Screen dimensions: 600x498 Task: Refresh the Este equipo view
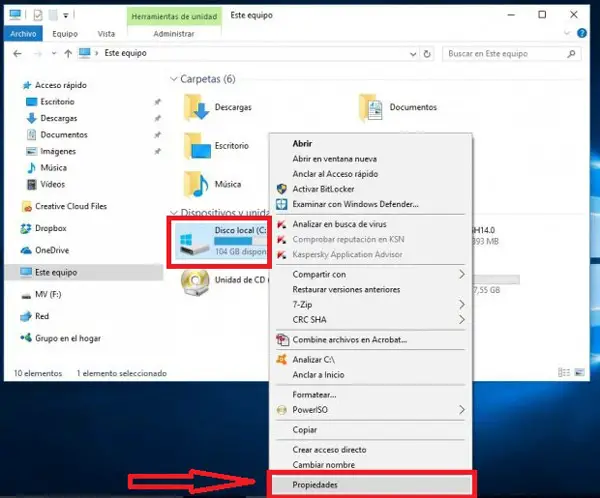(x=427, y=54)
